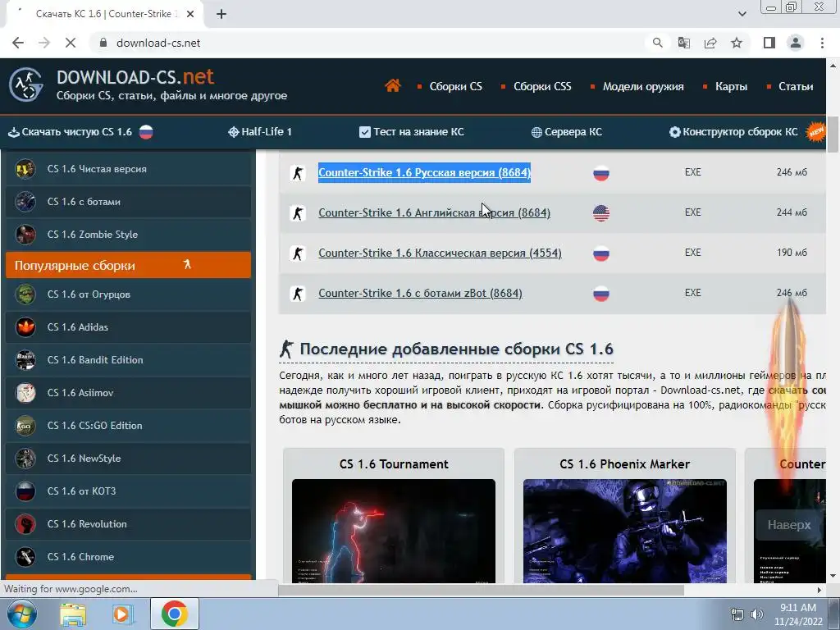
Task: Click the search magnifier in address bar
Action: pos(657,43)
